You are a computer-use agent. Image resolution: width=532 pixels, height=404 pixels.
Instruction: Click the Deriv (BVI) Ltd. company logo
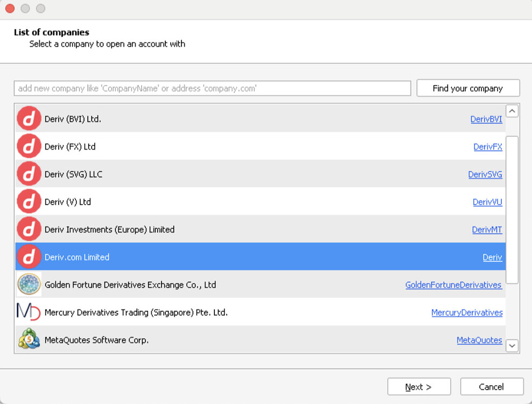(x=29, y=119)
